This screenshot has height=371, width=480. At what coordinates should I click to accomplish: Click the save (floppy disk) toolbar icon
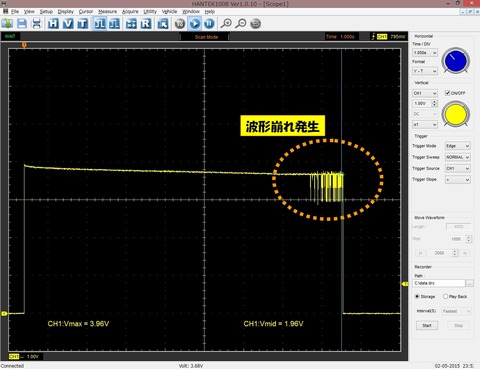pyautogui.click(x=22, y=24)
